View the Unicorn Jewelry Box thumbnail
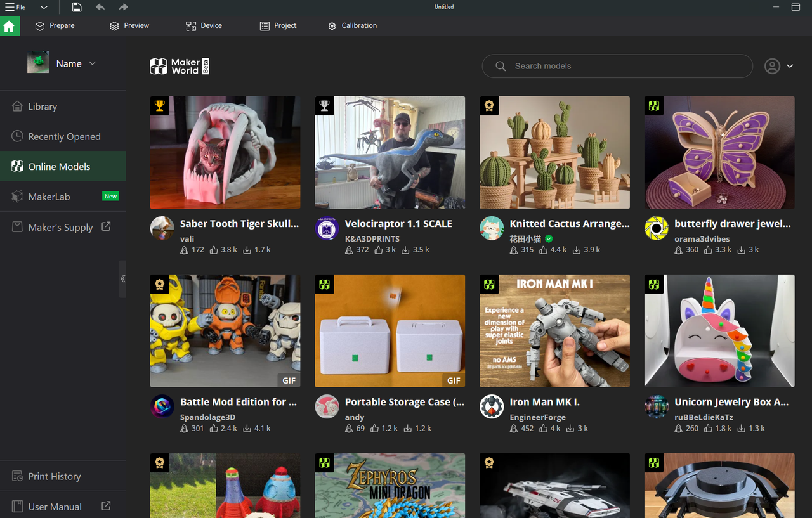The image size is (812, 518). click(719, 331)
